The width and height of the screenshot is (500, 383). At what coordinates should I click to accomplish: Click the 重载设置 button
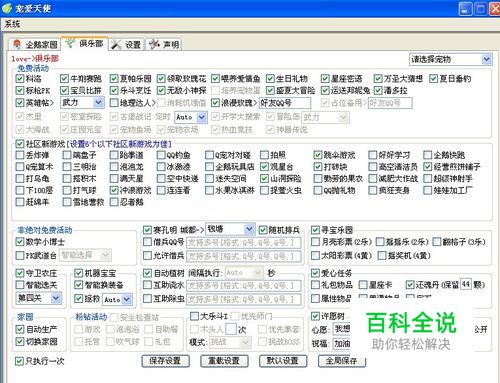224,361
